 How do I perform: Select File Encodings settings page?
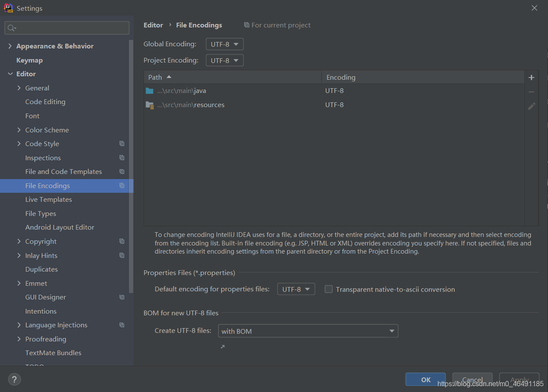(x=66, y=186)
